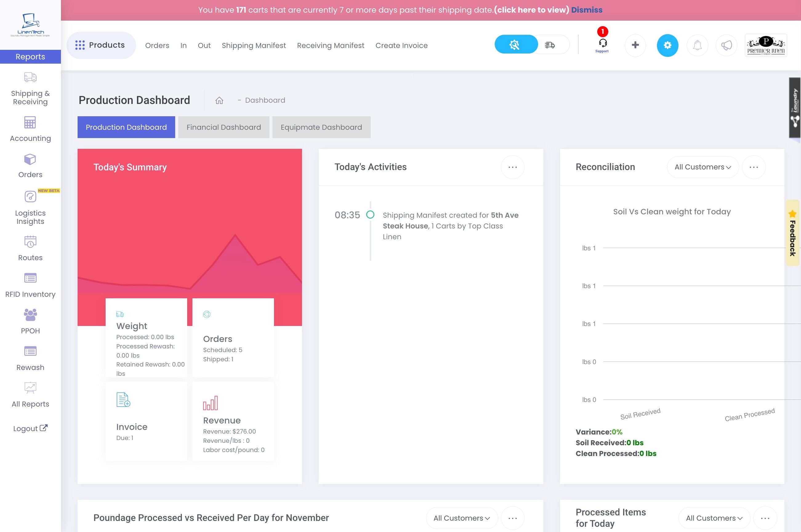Open Logistics Insights sidebar icon
This screenshot has height=532, width=801.
click(x=30, y=197)
